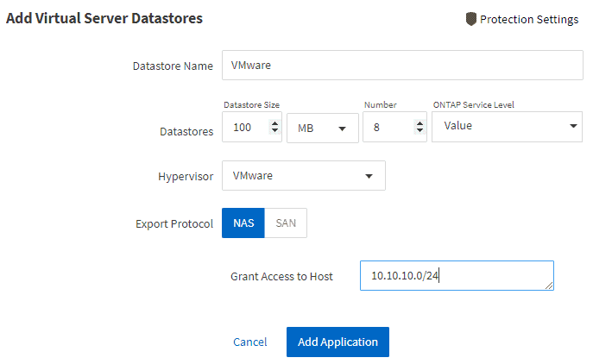
Task: Expand the ONTAP Service Level dropdown
Action: coord(507,127)
